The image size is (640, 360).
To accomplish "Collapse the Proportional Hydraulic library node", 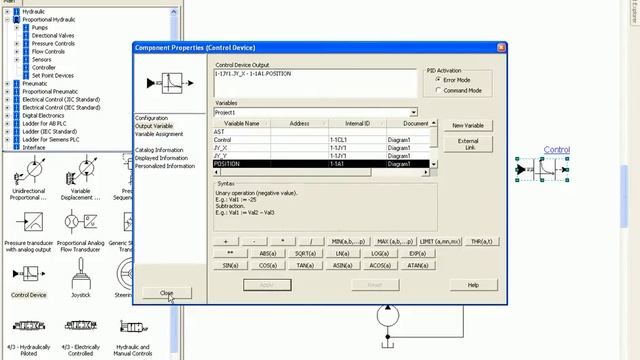I will click(7, 20).
